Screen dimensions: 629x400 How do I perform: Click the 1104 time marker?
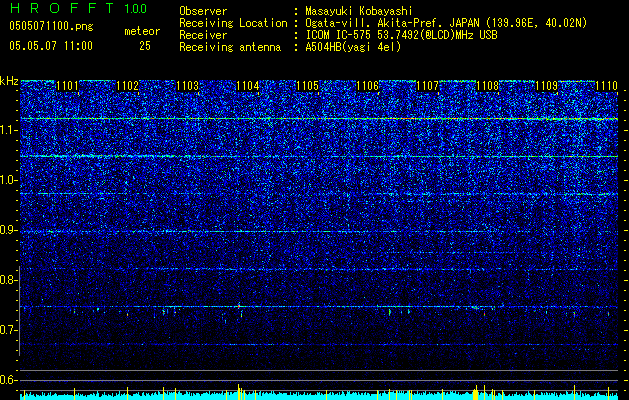click(x=248, y=86)
